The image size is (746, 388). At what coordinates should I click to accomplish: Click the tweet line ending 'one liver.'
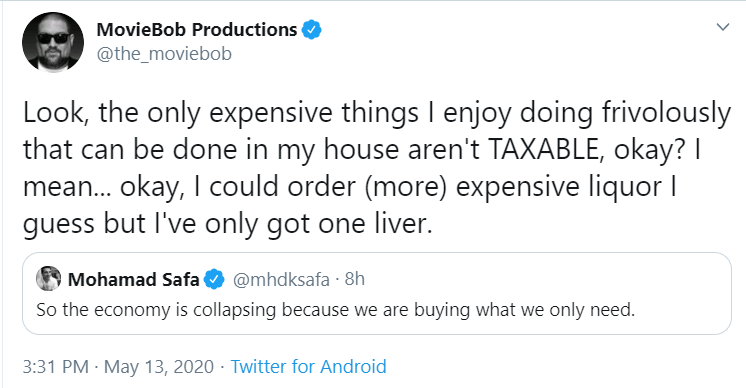pyautogui.click(x=227, y=223)
